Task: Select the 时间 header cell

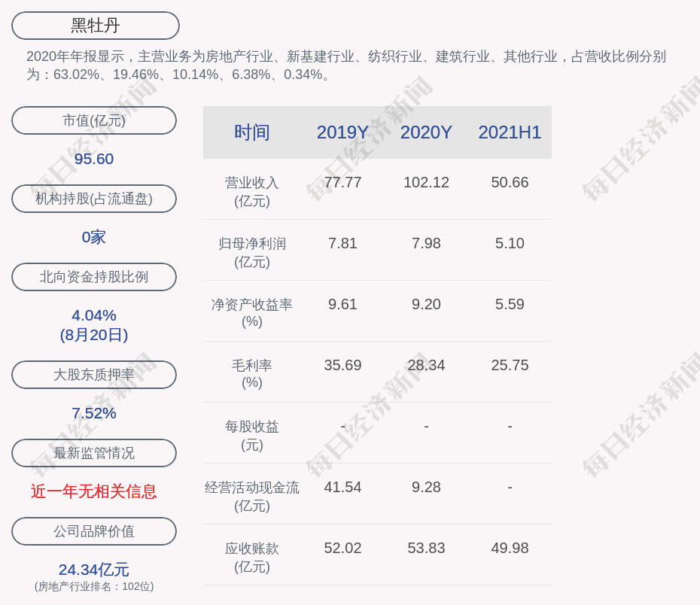Action: coord(252,132)
